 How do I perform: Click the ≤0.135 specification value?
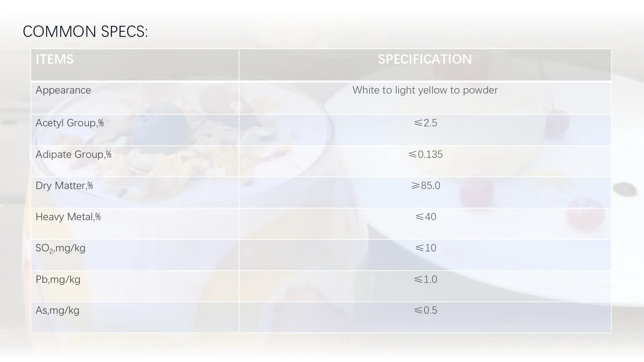pyautogui.click(x=425, y=155)
